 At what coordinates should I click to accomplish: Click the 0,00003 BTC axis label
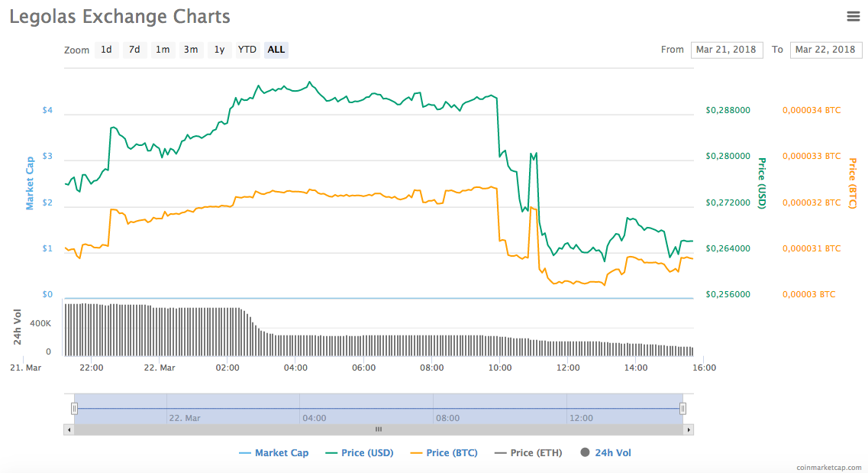(x=808, y=295)
